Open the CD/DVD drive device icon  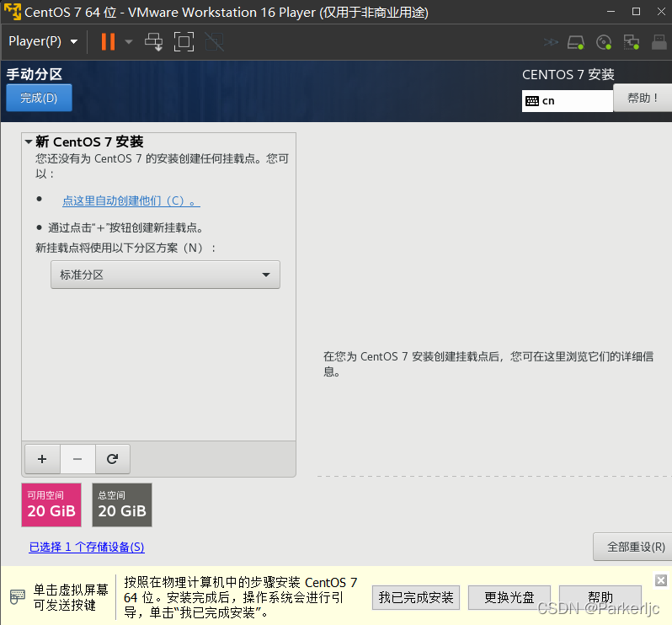click(604, 42)
